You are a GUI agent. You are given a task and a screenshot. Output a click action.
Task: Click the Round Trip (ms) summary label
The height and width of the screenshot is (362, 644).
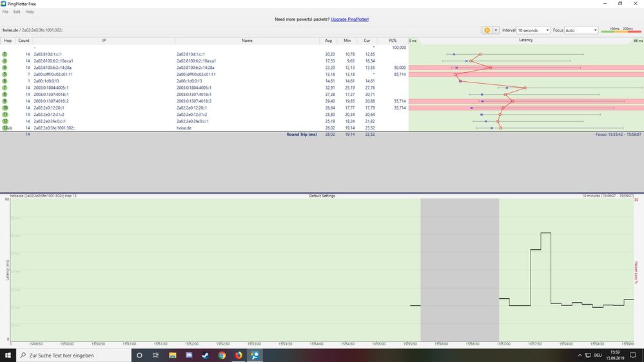click(302, 134)
